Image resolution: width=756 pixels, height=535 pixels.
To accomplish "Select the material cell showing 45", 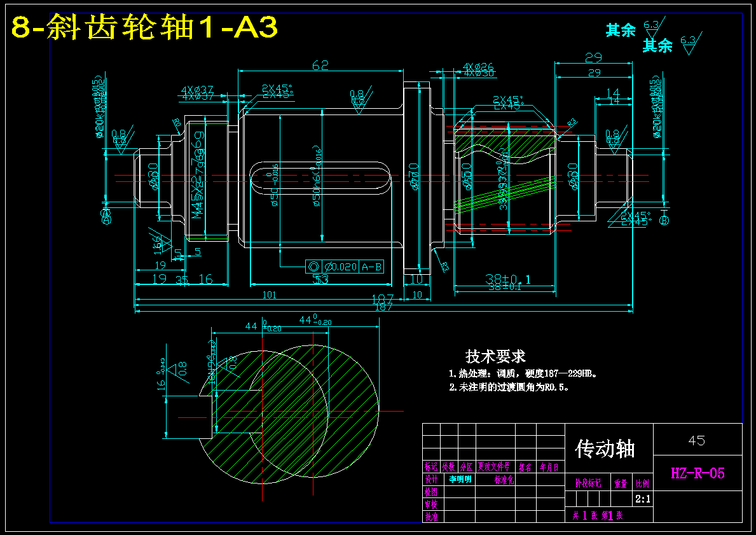I will [697, 440].
